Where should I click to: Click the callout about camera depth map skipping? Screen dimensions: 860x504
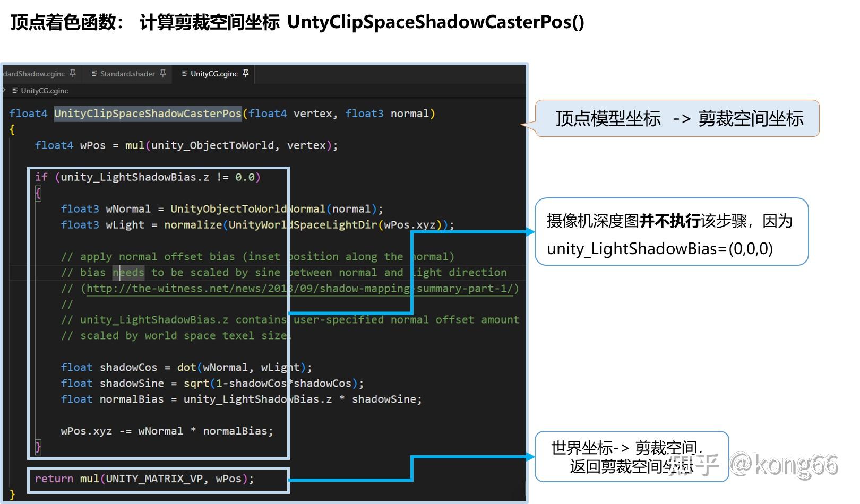pos(670,232)
